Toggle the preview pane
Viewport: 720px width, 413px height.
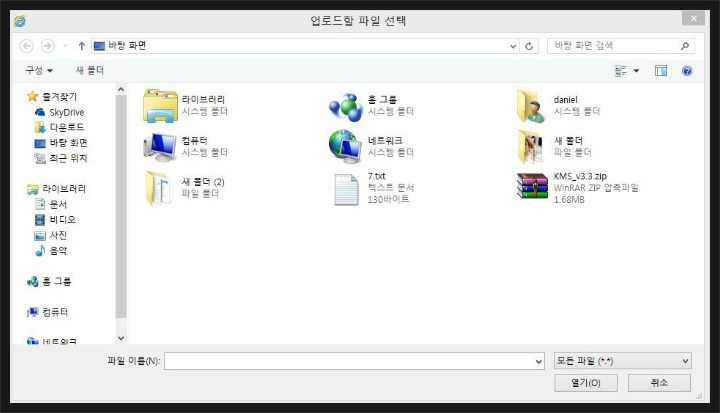(661, 71)
